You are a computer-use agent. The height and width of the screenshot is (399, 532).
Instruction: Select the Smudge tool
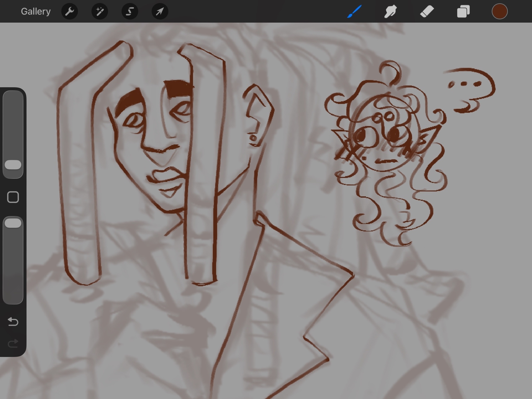tap(390, 11)
